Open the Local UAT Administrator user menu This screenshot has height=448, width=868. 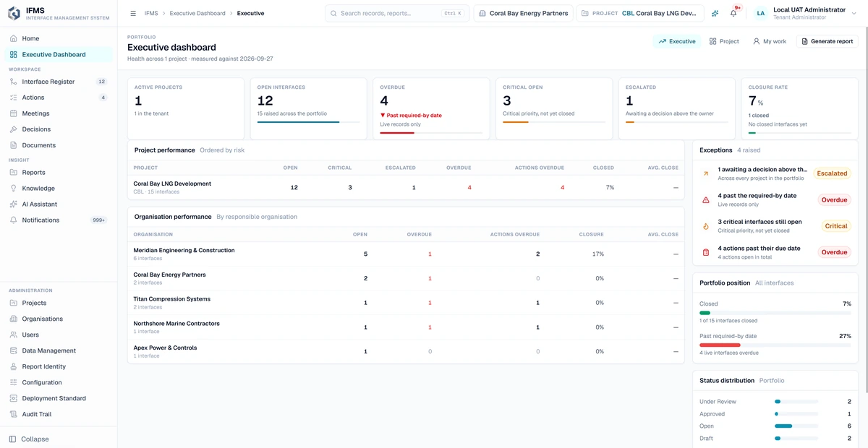tap(804, 13)
